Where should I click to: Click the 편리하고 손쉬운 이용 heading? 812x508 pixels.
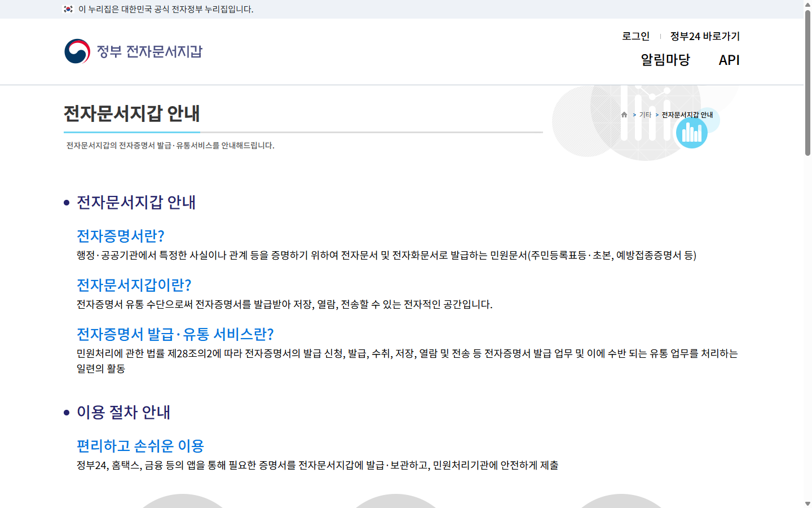[x=140, y=446]
